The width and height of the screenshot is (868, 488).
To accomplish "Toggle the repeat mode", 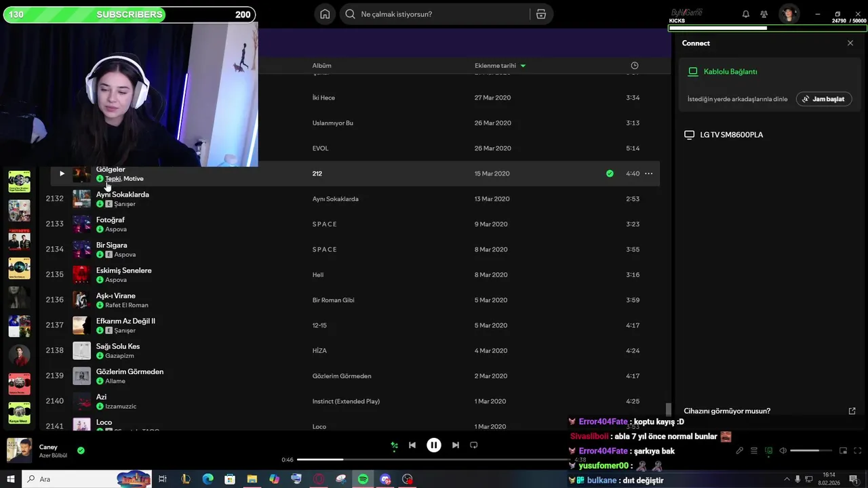I will [474, 445].
